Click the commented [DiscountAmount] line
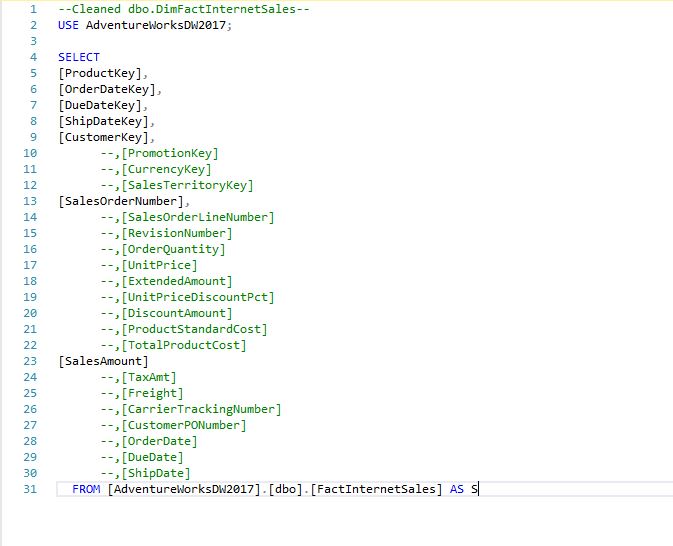Screen dimensions: 673x546 167,313
